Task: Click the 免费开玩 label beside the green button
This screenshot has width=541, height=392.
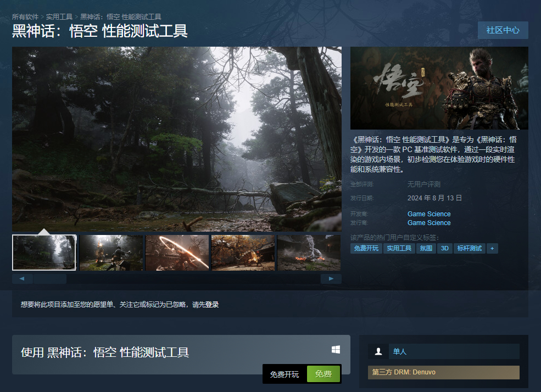Action: tap(285, 374)
